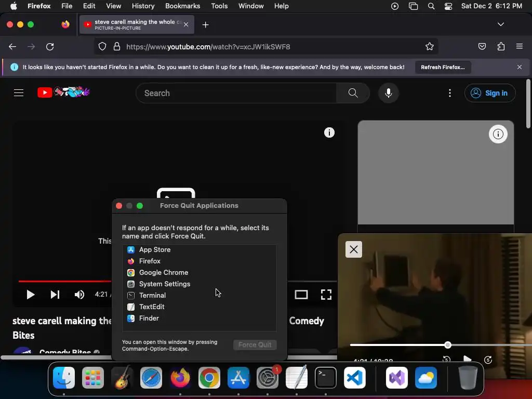Open Firefox application menu

520,46
